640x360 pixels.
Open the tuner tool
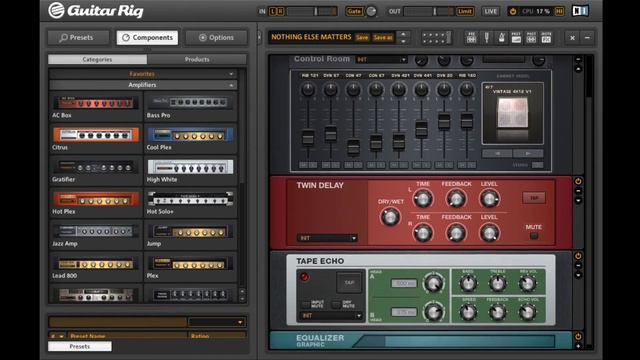(487, 38)
